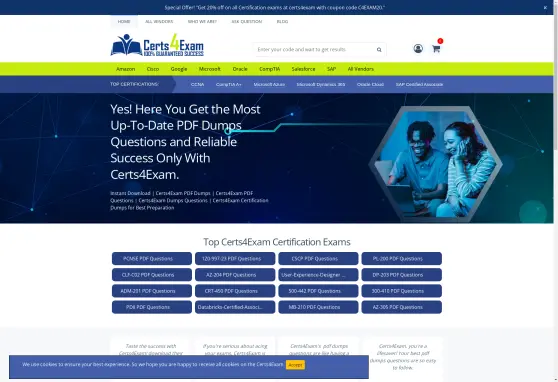
Task: Click the Certs4Exam logo
Action: (x=157, y=45)
